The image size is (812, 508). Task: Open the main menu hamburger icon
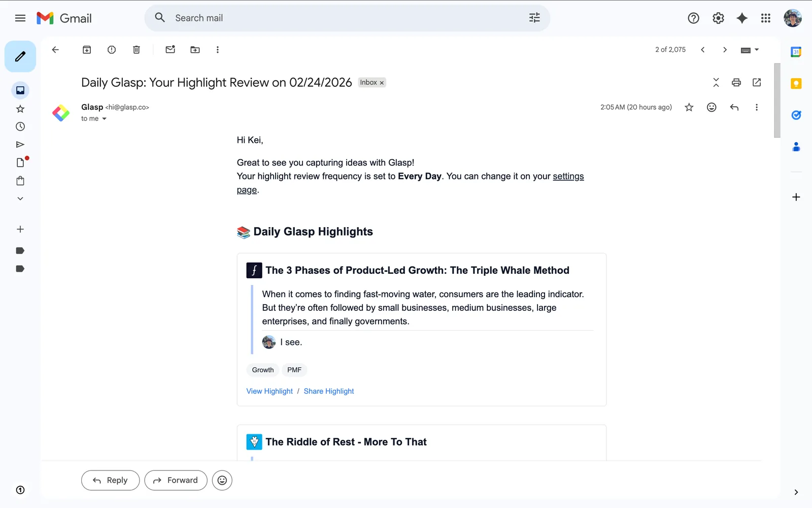(20, 18)
